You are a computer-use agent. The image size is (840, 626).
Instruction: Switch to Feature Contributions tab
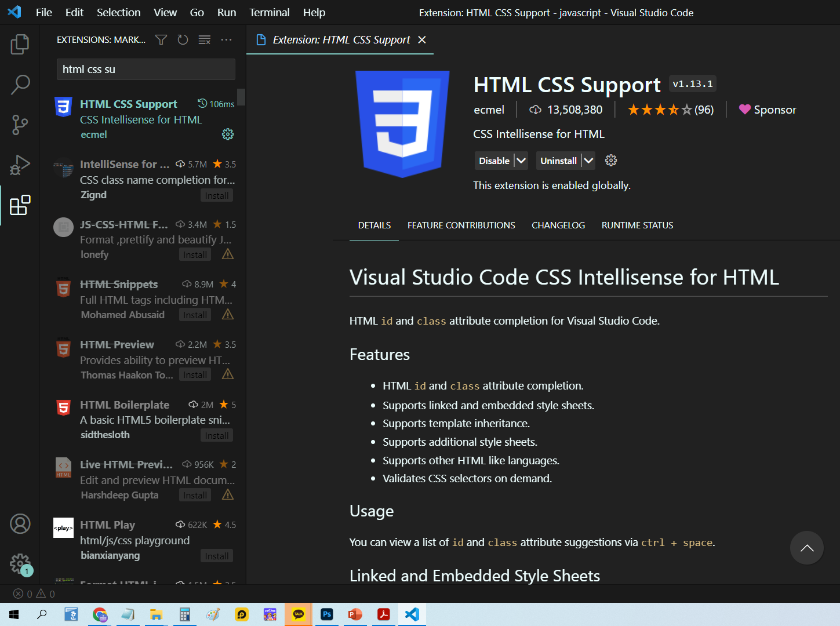[461, 225]
